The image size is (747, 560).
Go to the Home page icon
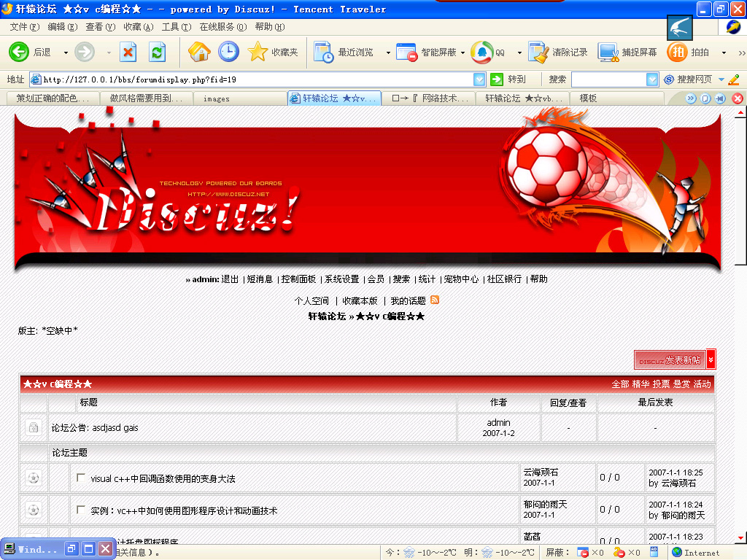click(199, 52)
